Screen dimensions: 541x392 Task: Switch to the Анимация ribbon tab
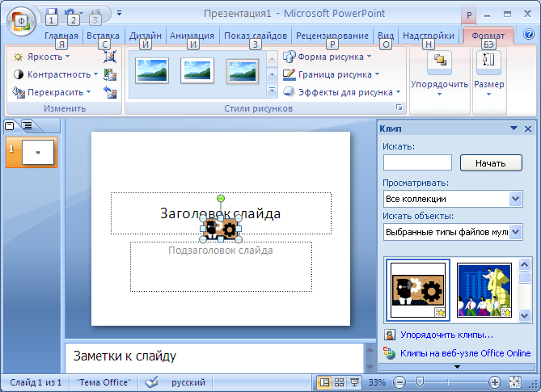pyautogui.click(x=192, y=36)
